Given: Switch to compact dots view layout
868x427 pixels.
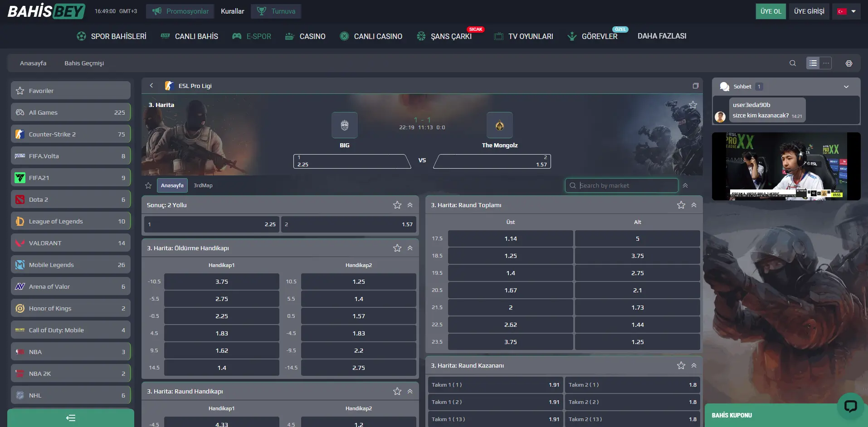Looking at the screenshot, I should tap(826, 63).
